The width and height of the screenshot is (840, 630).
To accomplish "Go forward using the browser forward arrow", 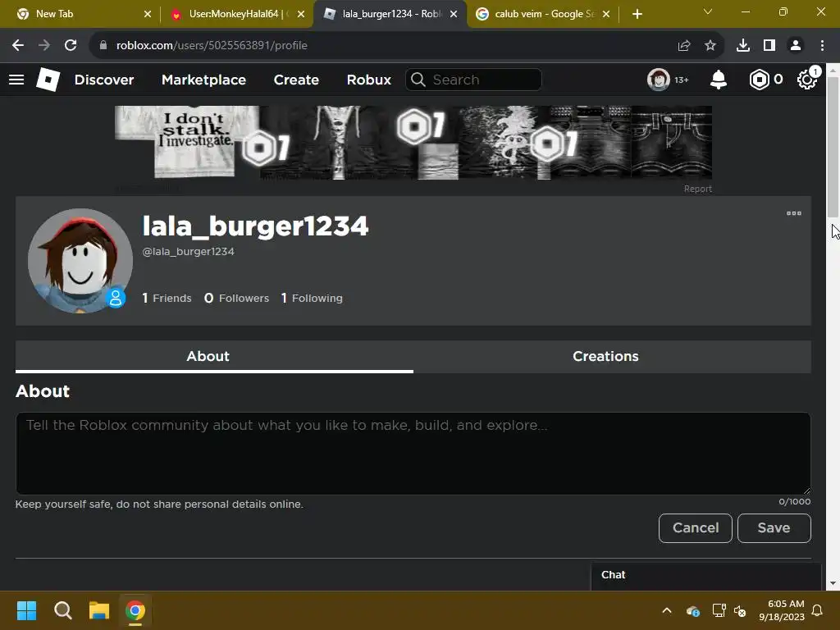I will (44, 46).
